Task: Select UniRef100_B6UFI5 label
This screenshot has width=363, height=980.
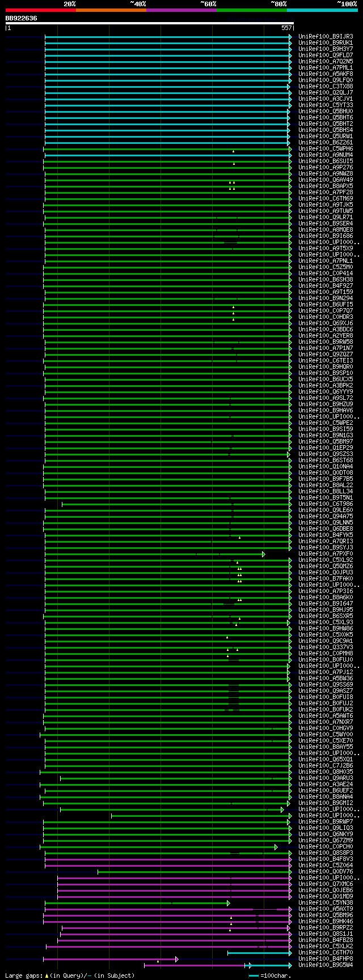Action: 326,305
